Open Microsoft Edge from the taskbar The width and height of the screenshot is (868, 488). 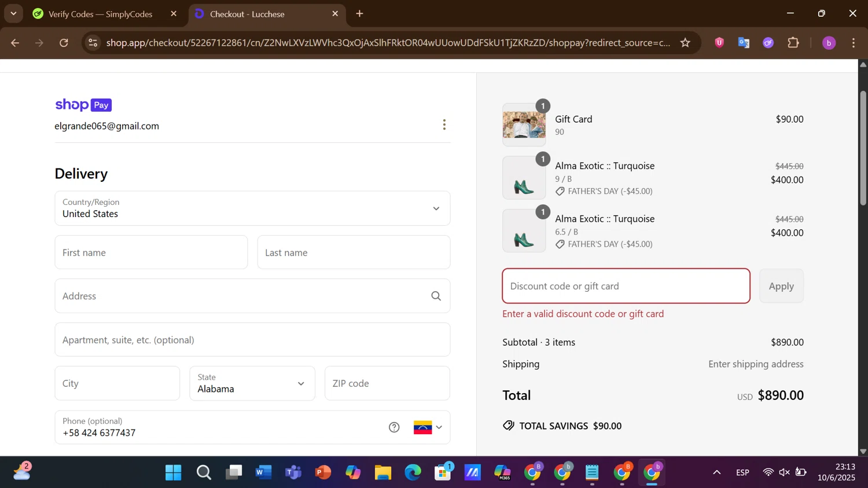tap(413, 473)
